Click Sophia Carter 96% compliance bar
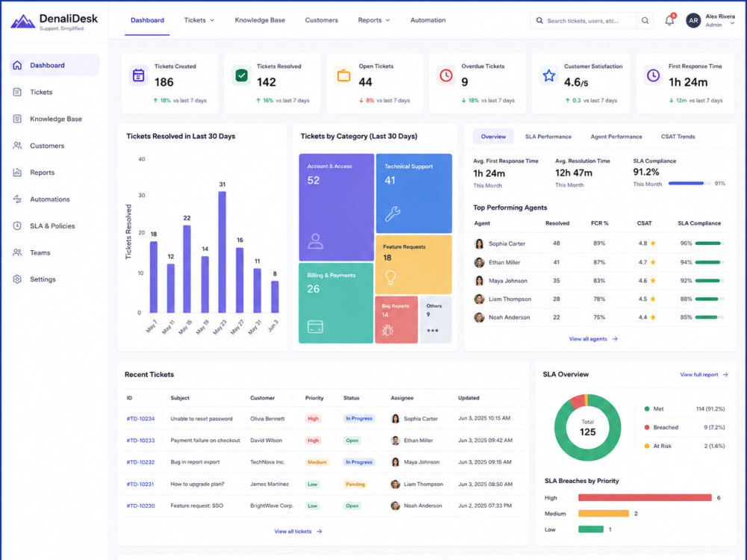The width and height of the screenshot is (747, 560). coord(710,243)
